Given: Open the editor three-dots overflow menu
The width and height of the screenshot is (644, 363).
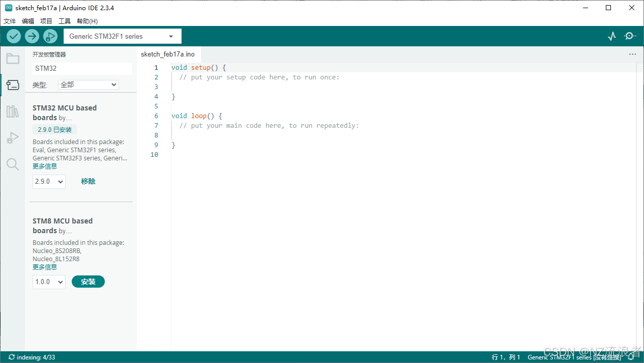Looking at the screenshot, I should coord(632,54).
